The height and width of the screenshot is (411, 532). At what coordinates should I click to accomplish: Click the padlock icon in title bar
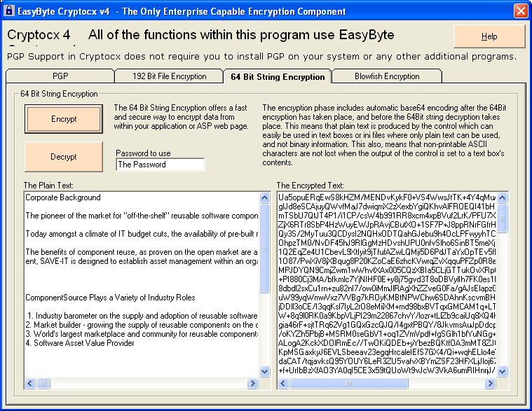point(9,11)
